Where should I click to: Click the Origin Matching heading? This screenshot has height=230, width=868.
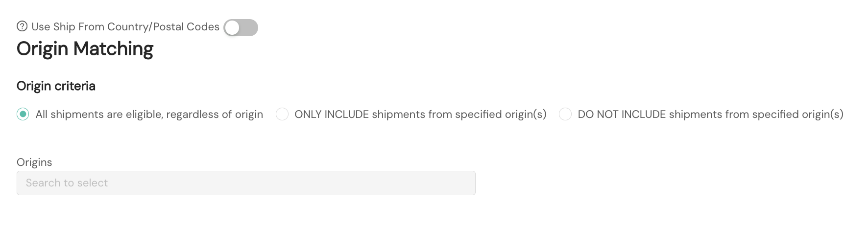coord(85,49)
